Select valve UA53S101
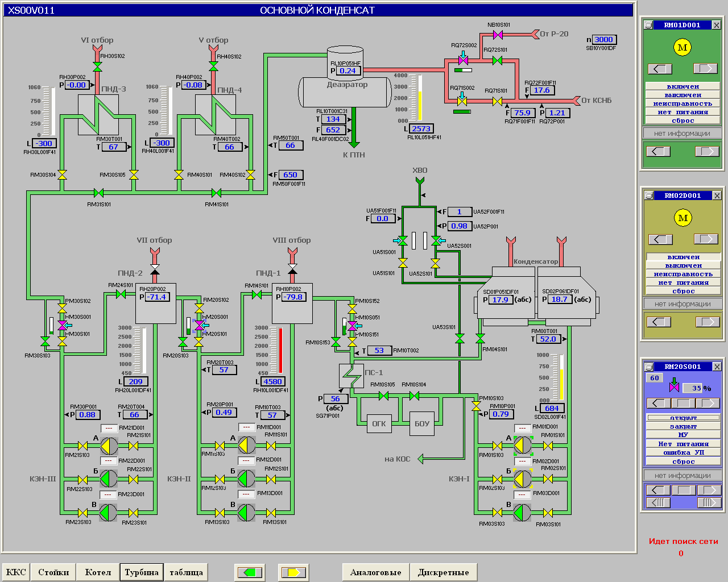Screen dimensions: 728x582 (460, 339)
